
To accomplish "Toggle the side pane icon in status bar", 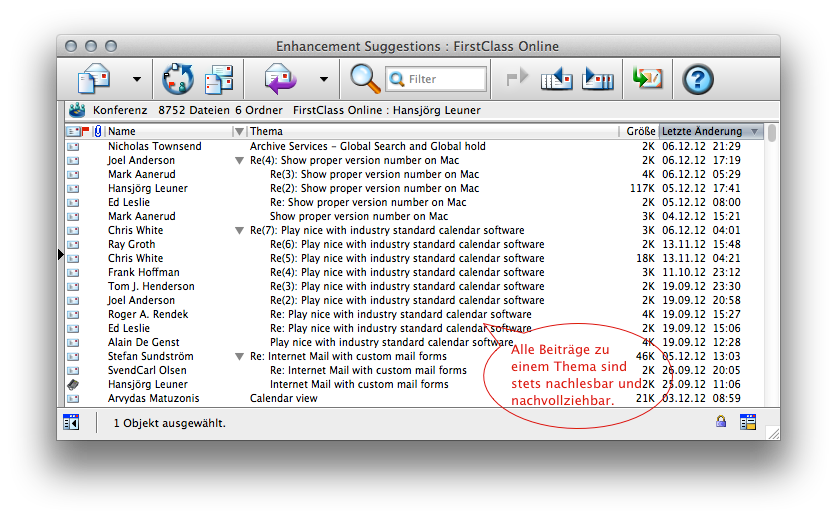I will tap(71, 423).
